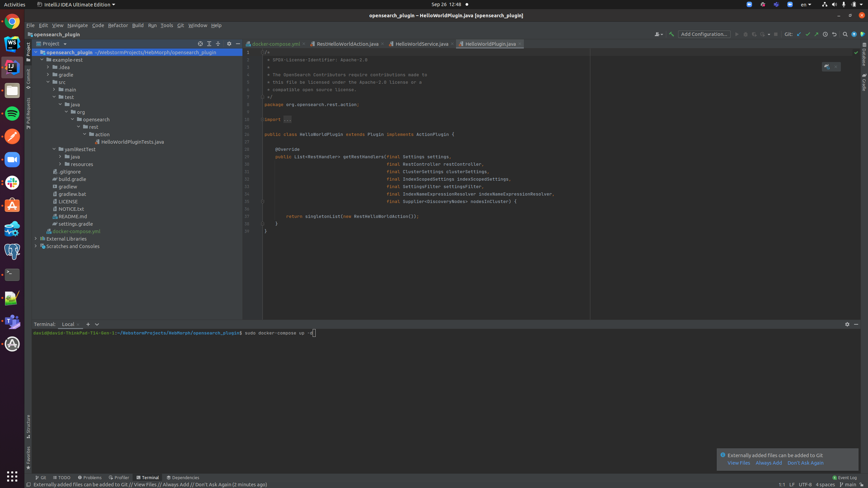This screenshot has width=868, height=488.
Task: Open Project panel settings gear
Action: pos(229,44)
